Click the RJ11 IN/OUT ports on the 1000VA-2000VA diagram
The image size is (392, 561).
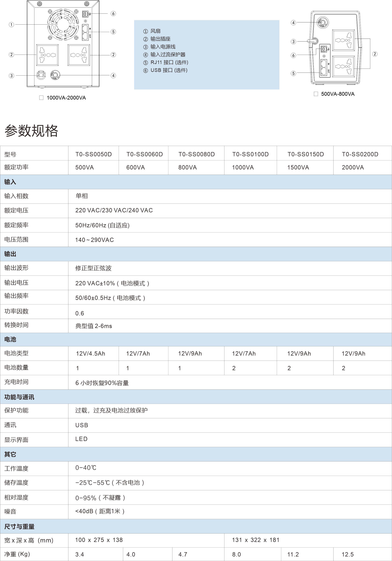[x=85, y=33]
